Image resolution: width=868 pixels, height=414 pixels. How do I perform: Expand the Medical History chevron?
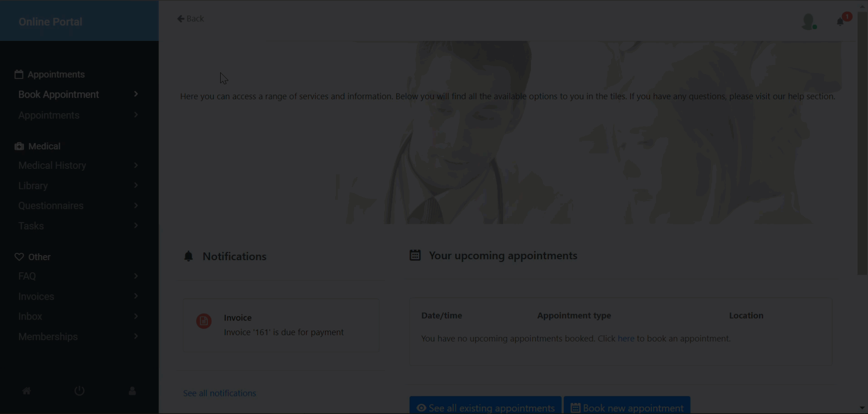136,165
